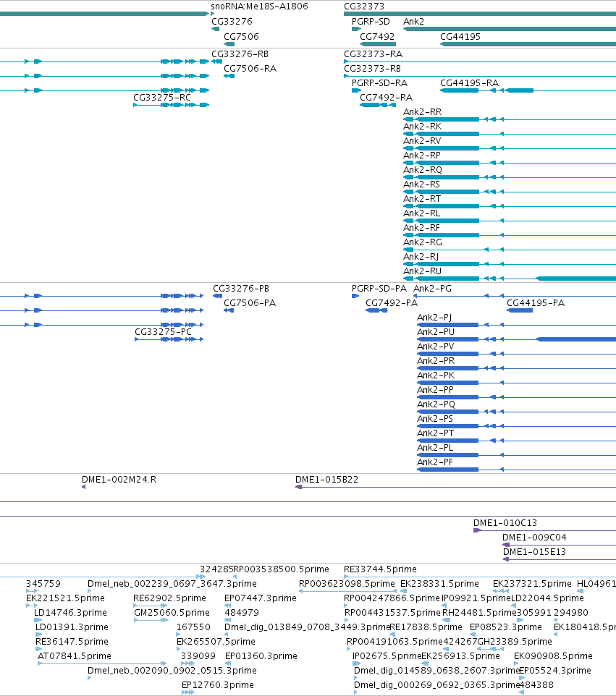Viewport: 616px width, 696px height.
Task: Select the CG44195-PA protein bar
Action: 520,310
